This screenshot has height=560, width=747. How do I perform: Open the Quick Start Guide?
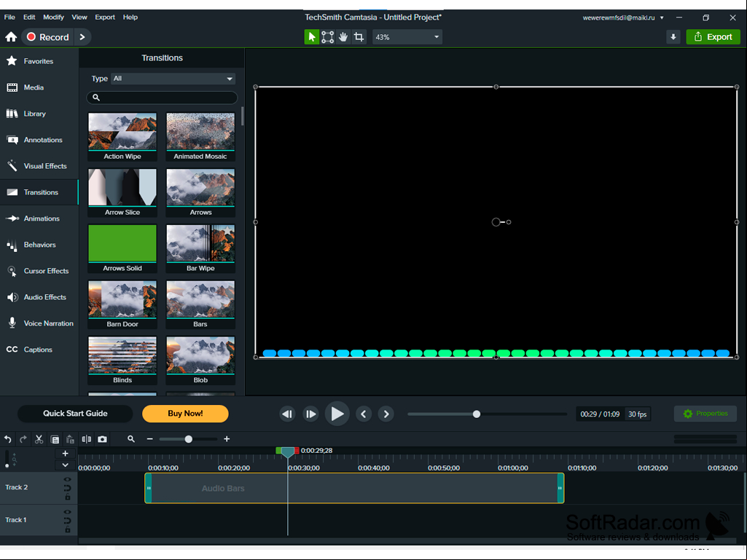coord(75,414)
